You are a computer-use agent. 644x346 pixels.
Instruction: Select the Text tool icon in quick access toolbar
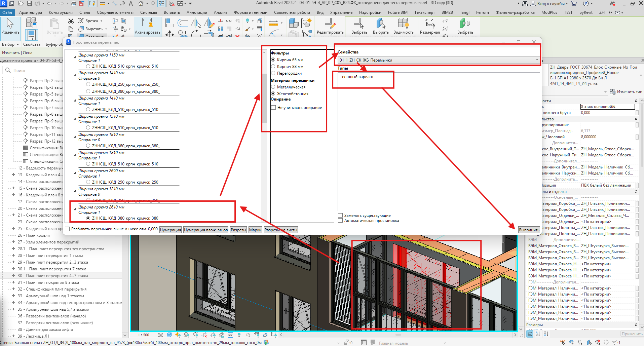(x=131, y=3)
